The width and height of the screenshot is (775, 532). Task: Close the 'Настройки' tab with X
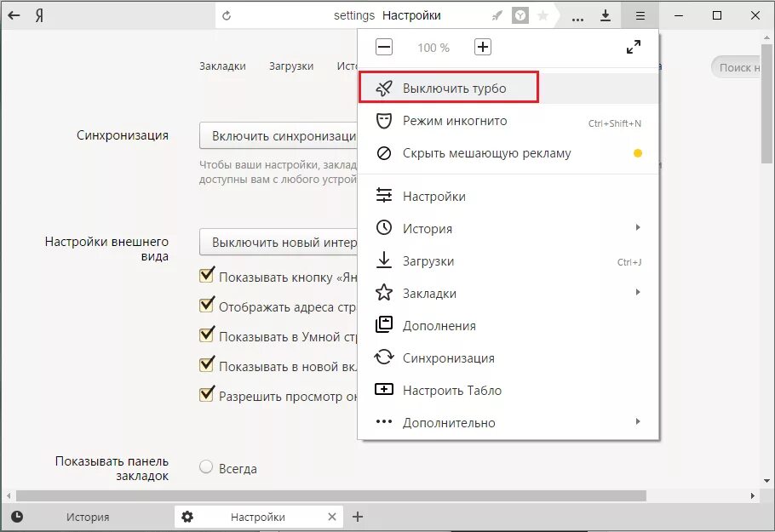click(332, 517)
